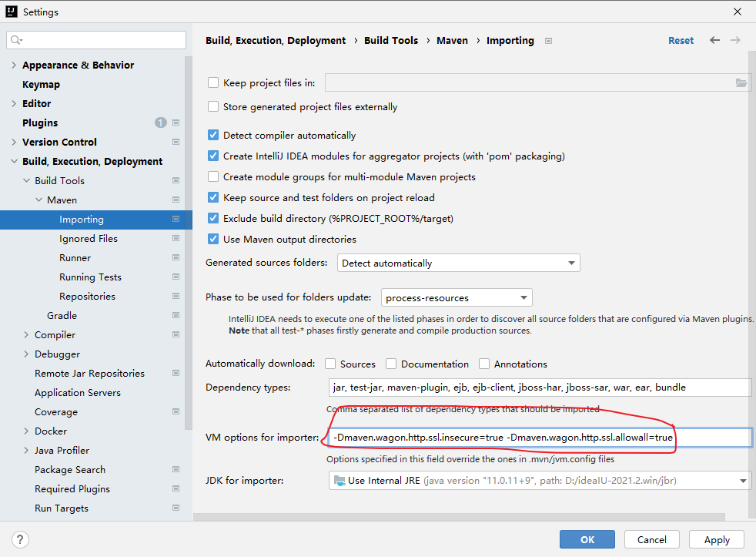Click the Apply button
Screen dimensions: 756x557
pos(717,539)
